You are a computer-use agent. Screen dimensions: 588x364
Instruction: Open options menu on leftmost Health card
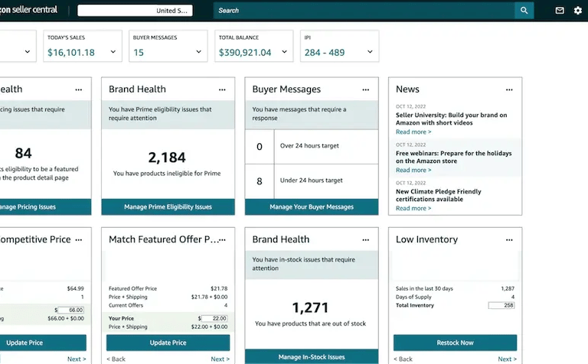coord(78,89)
